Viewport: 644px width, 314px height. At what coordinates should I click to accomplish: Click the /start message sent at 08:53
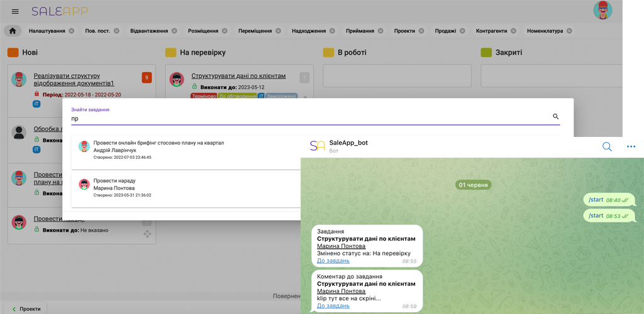pyautogui.click(x=609, y=215)
